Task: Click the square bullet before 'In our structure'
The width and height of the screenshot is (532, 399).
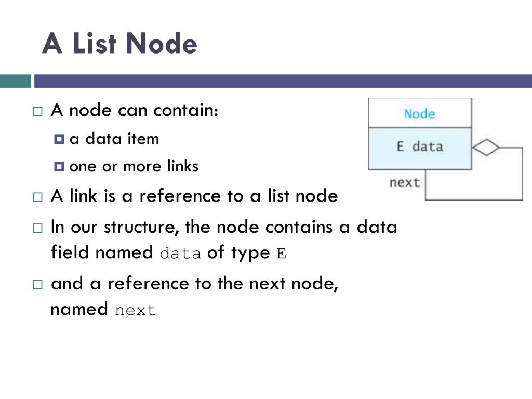Action: pos(37,228)
